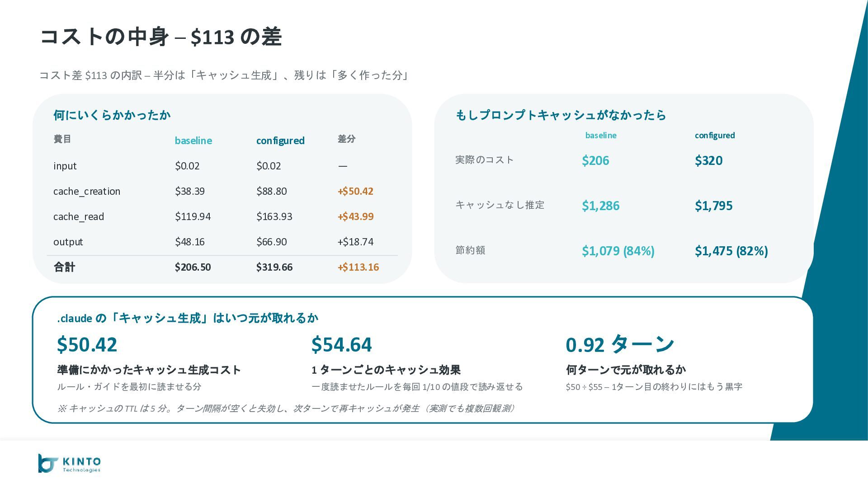Select the $1,475 (82%) savings figure
Viewport: 868px width, 488px height.
click(731, 251)
